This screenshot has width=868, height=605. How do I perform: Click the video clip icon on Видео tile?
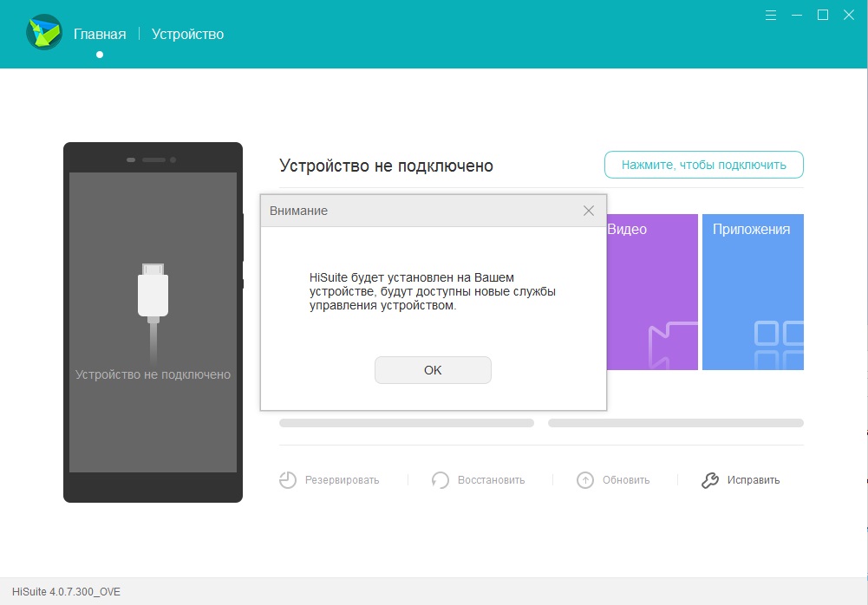673,345
